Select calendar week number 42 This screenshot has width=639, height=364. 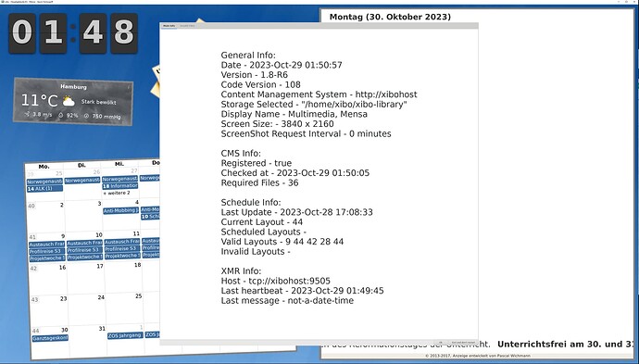[33, 269]
